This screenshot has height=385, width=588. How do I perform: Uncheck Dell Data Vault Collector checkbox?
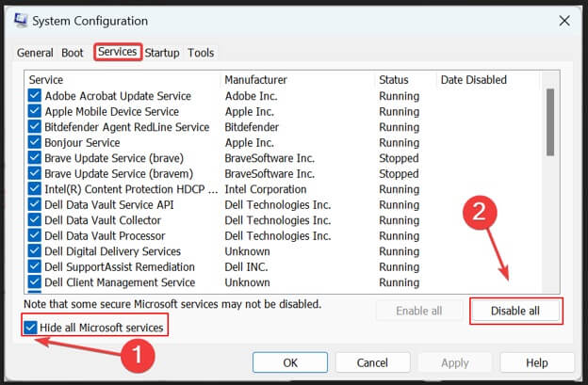(35, 220)
